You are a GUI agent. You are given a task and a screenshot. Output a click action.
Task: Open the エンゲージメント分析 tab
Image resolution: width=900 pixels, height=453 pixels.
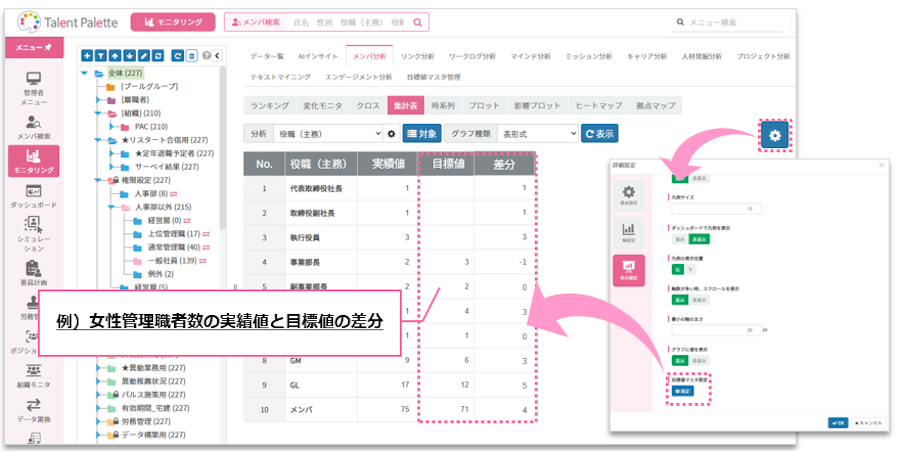358,77
